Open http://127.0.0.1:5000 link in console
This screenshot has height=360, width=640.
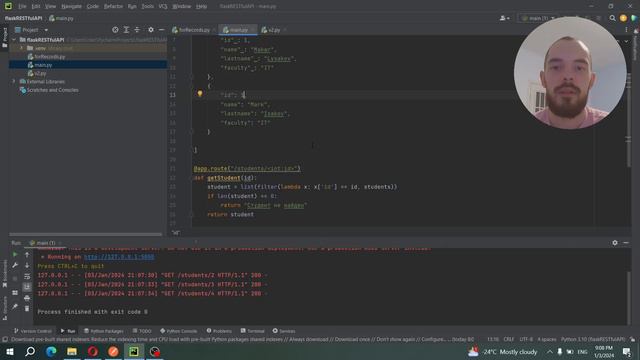(x=119, y=257)
